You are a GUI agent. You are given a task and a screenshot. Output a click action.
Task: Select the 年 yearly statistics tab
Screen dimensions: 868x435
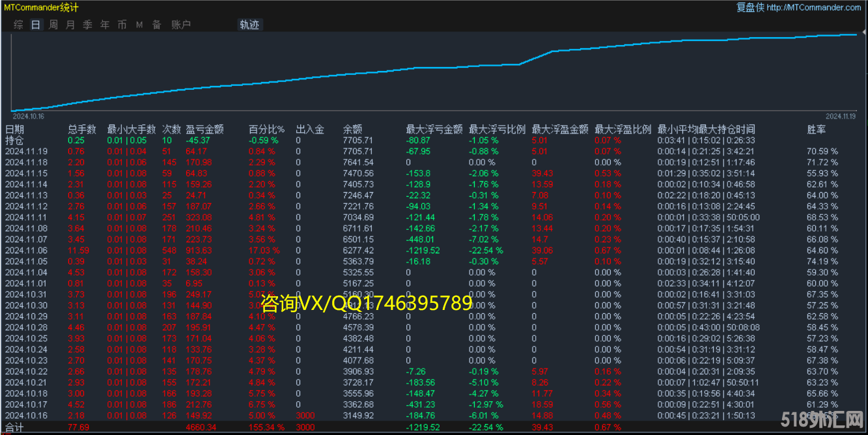(x=105, y=25)
